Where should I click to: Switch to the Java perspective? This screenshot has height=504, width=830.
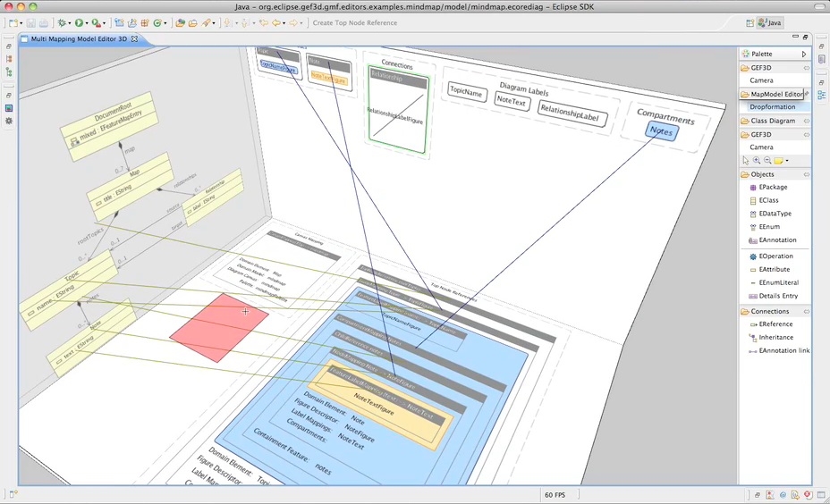[770, 22]
